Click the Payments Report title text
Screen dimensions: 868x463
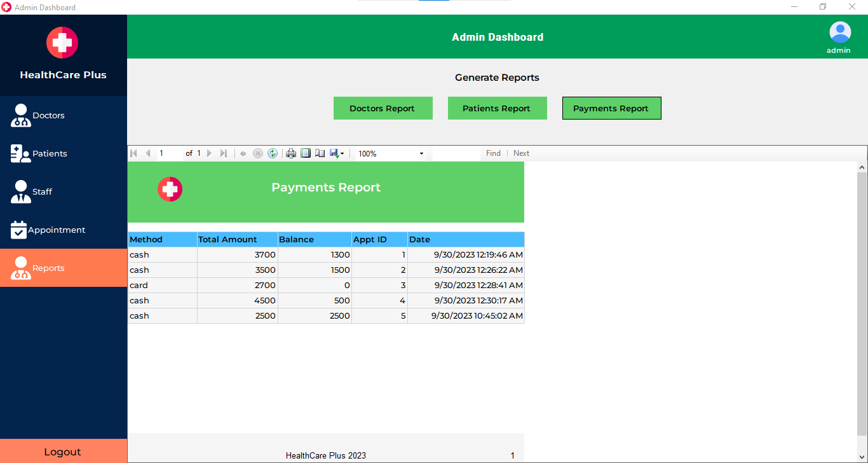click(326, 188)
